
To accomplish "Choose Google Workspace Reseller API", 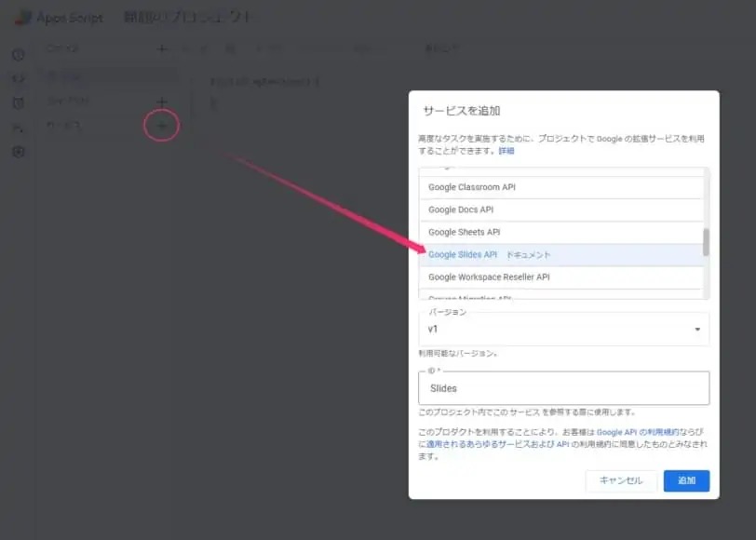I will coord(489,277).
